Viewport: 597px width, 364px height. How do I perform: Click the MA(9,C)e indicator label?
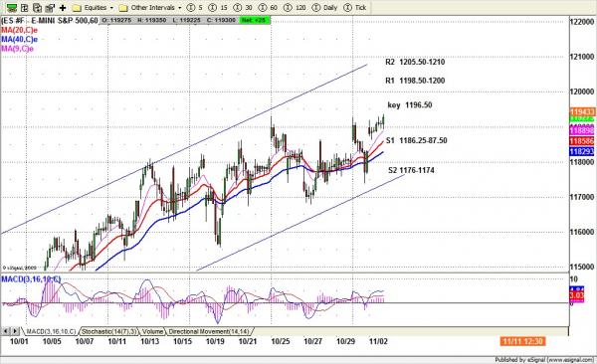tap(18, 49)
